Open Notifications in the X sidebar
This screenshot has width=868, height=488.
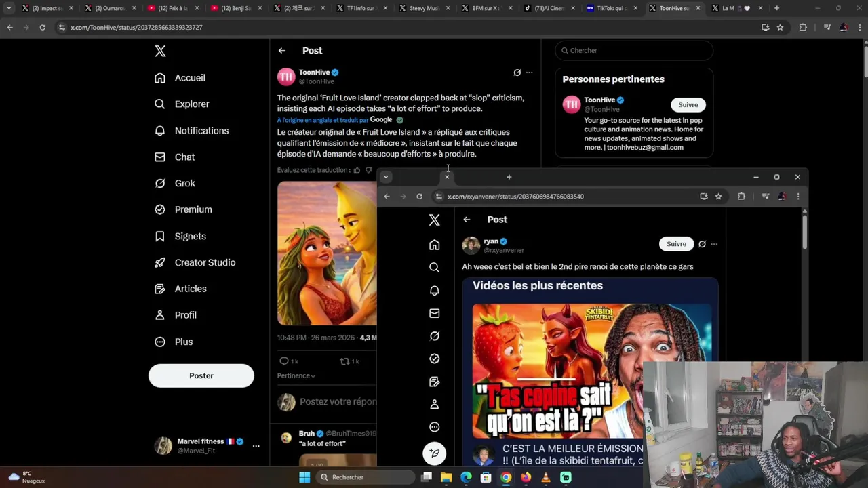point(191,131)
